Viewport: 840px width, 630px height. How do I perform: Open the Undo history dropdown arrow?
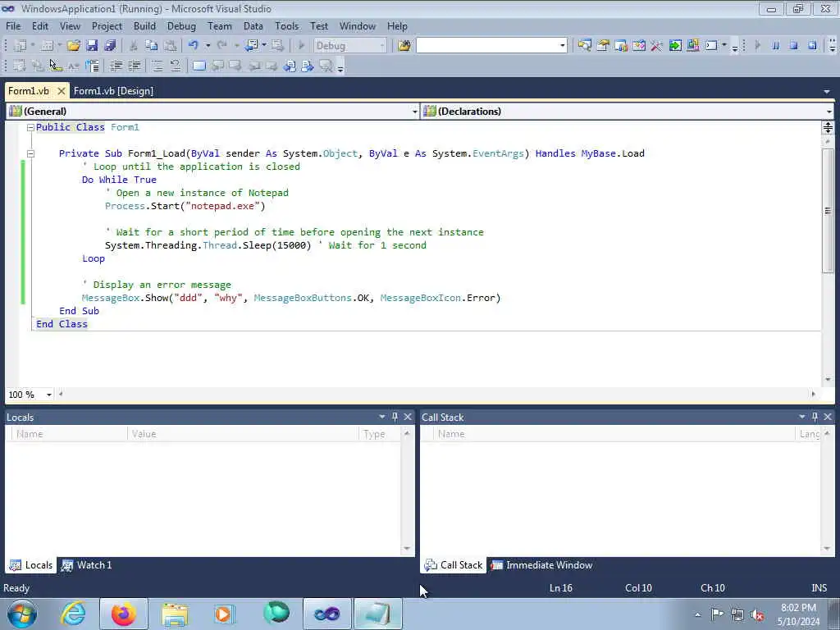click(x=208, y=46)
